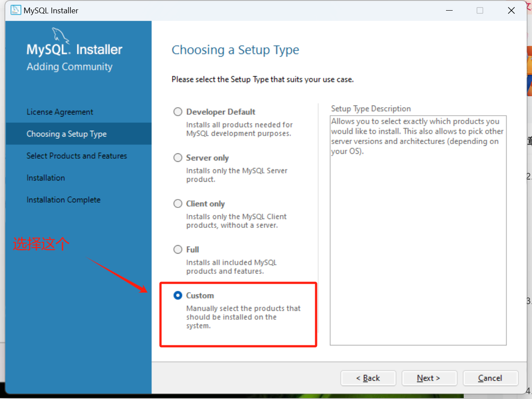Click the Setup Type Description text box

tap(418, 230)
